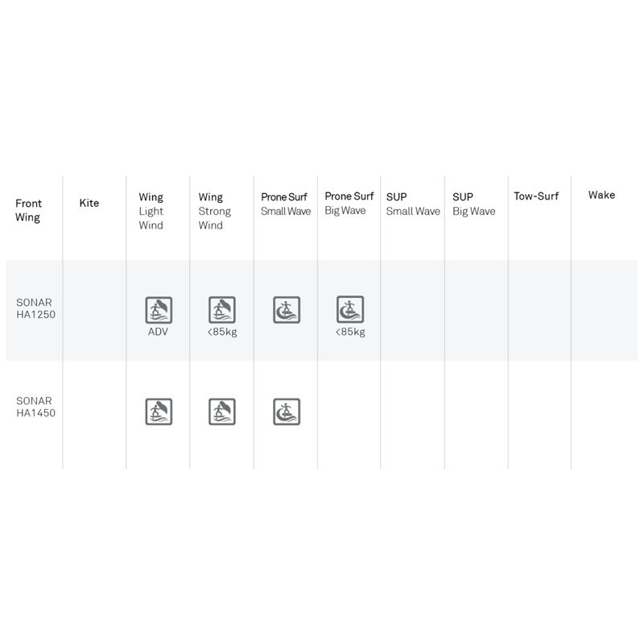
Task: Click SONAR HA1250 Wing Light Wind icon
Action: click(x=159, y=310)
